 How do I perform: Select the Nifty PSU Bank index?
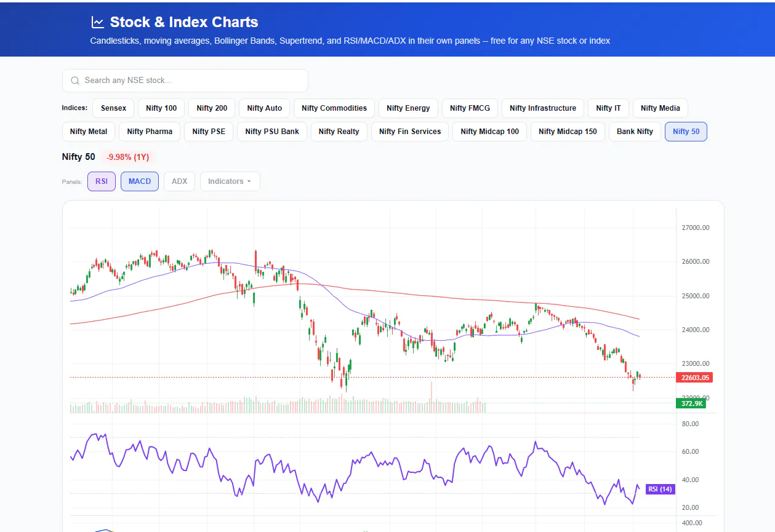click(272, 132)
